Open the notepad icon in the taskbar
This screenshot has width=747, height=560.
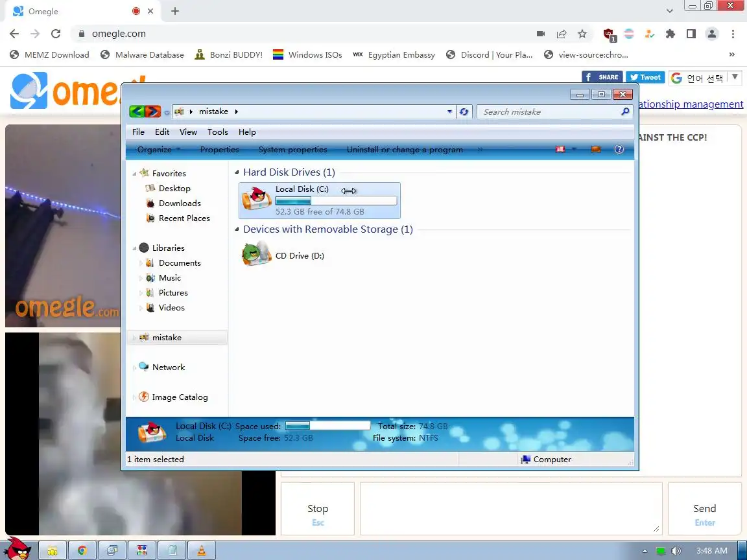172,550
